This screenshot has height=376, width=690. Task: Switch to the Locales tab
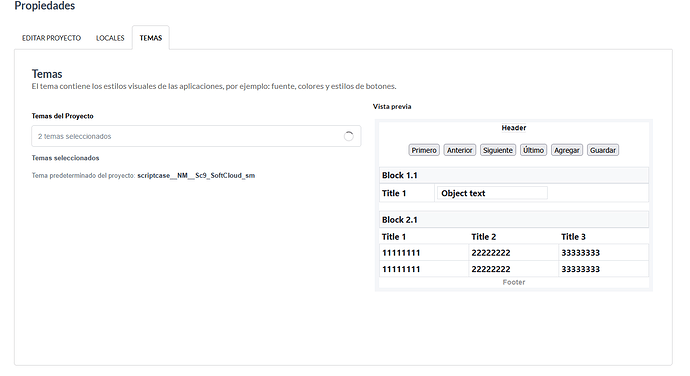tap(110, 38)
